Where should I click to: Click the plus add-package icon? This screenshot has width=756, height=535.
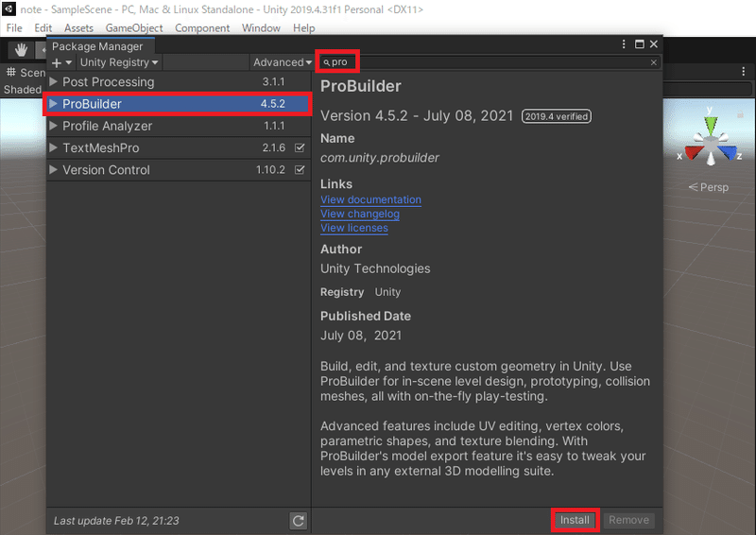coord(57,62)
